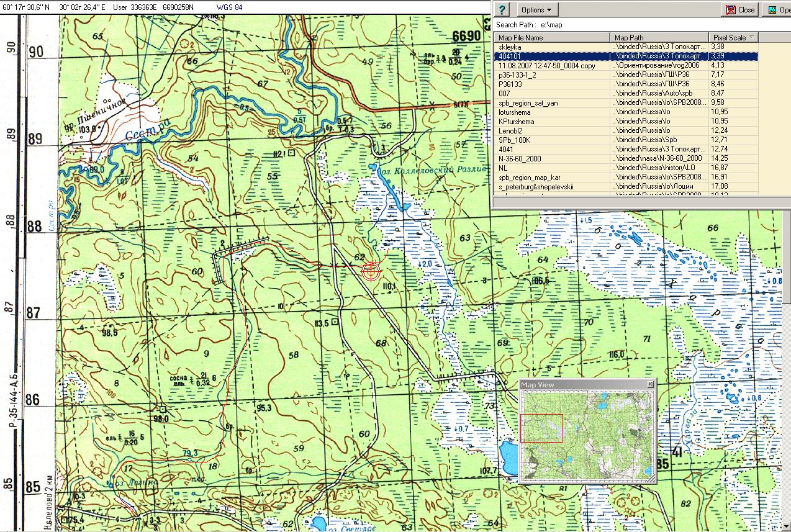Viewport: 791px width, 532px height.
Task: Click the Map View overview thumbnail center
Action: 587,436
